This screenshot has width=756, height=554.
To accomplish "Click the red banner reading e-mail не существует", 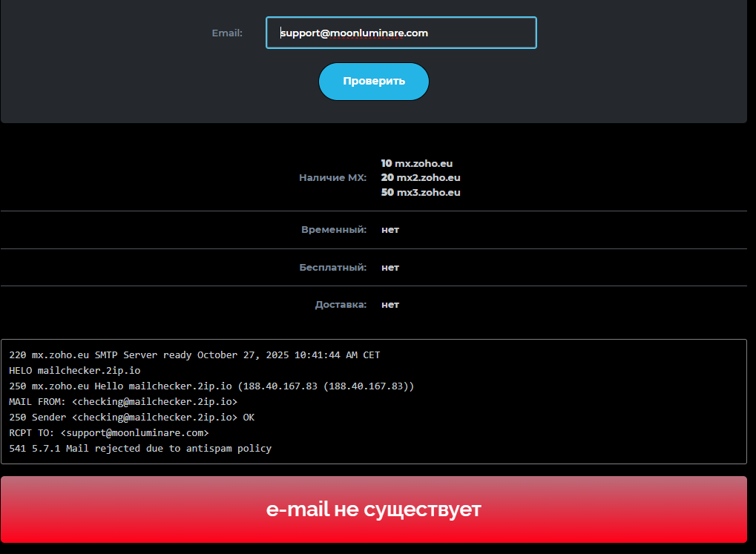I will pyautogui.click(x=373, y=509).
